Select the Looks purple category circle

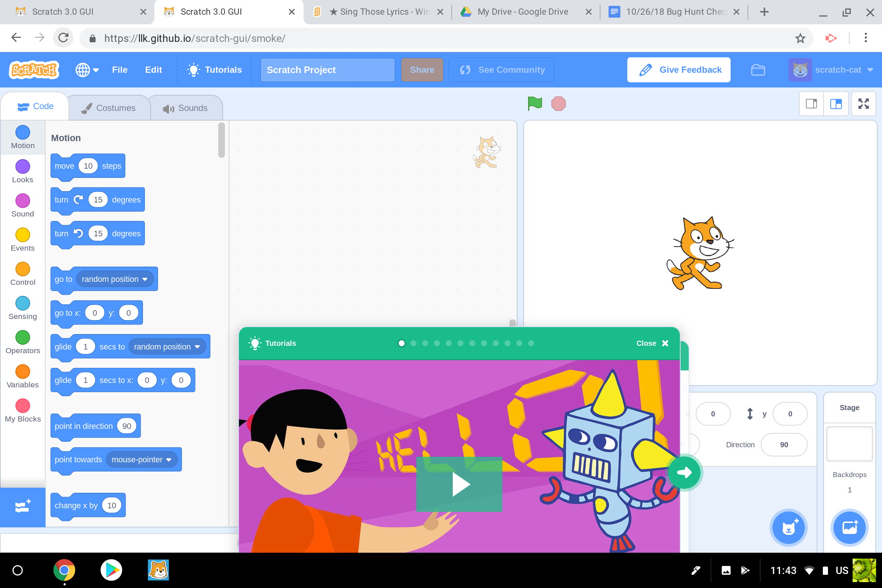[22, 166]
